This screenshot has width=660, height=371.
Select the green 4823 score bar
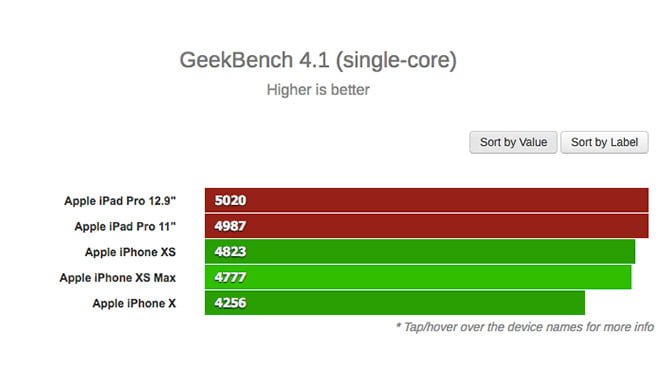(420, 252)
